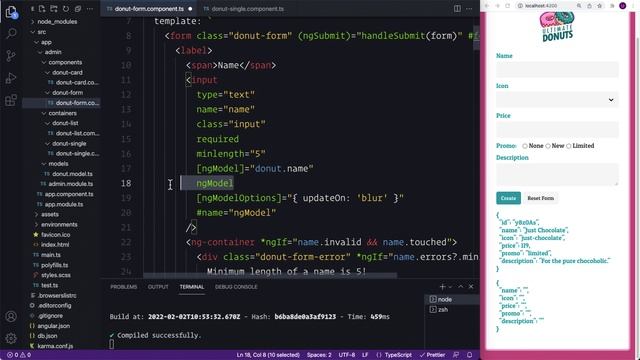Screen dimensions: 640x360
Task: Open the Icon dropdown in donut form
Action: coord(557,100)
